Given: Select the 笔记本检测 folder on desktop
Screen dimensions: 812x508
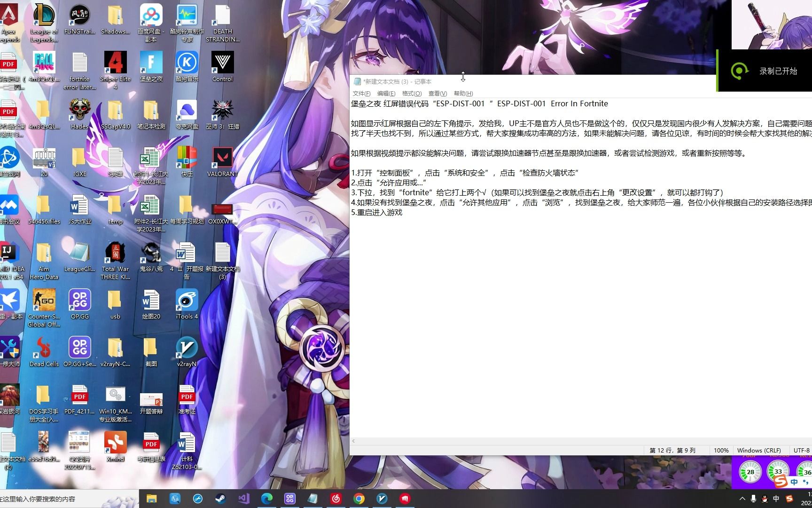Looking at the screenshot, I should (x=151, y=114).
